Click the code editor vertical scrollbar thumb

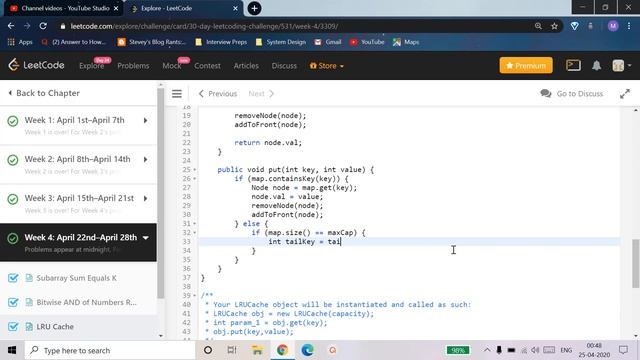(636, 263)
